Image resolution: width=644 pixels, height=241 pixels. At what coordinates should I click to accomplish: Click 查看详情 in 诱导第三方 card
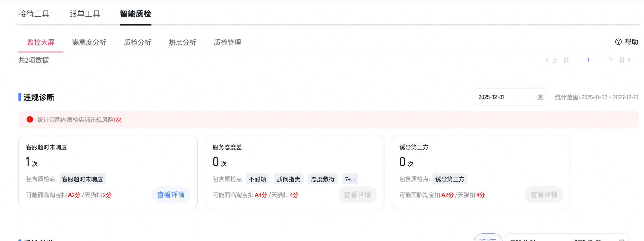pos(544,195)
